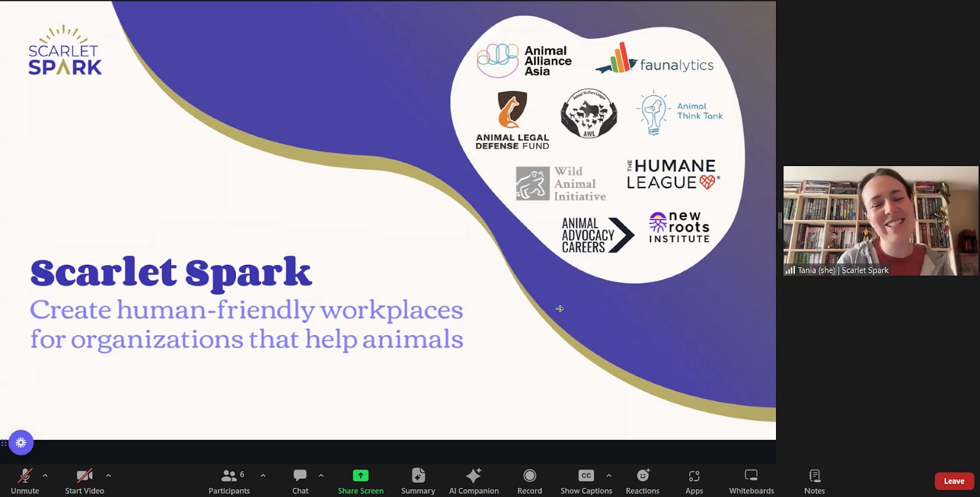Select Tania's video thumbnail
This screenshot has height=497, width=980.
tap(881, 221)
